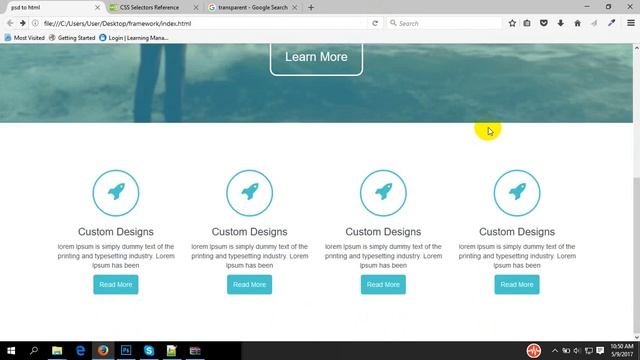Select fourth Custom Designs heading
This screenshot has height=360, width=640.
(517, 232)
